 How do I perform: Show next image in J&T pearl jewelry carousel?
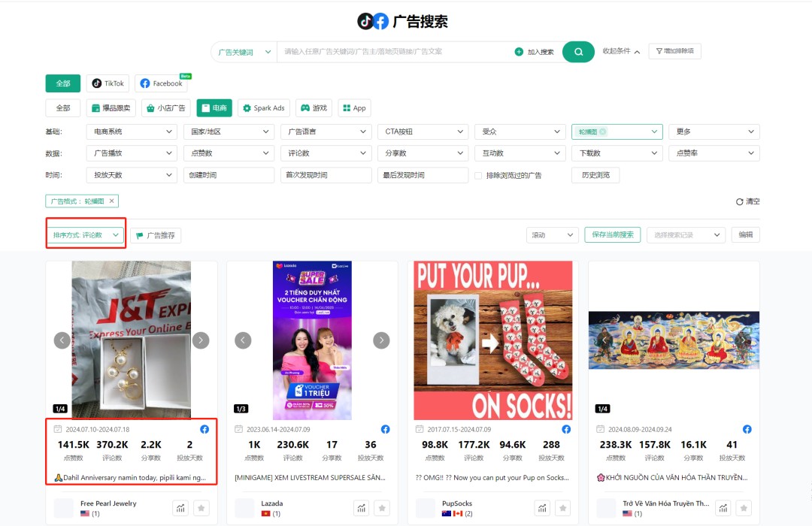(x=201, y=340)
